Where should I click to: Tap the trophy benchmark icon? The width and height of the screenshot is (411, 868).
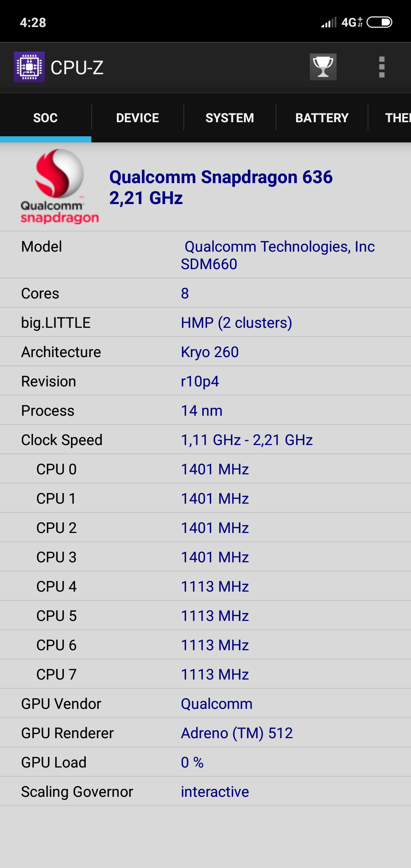click(x=323, y=67)
